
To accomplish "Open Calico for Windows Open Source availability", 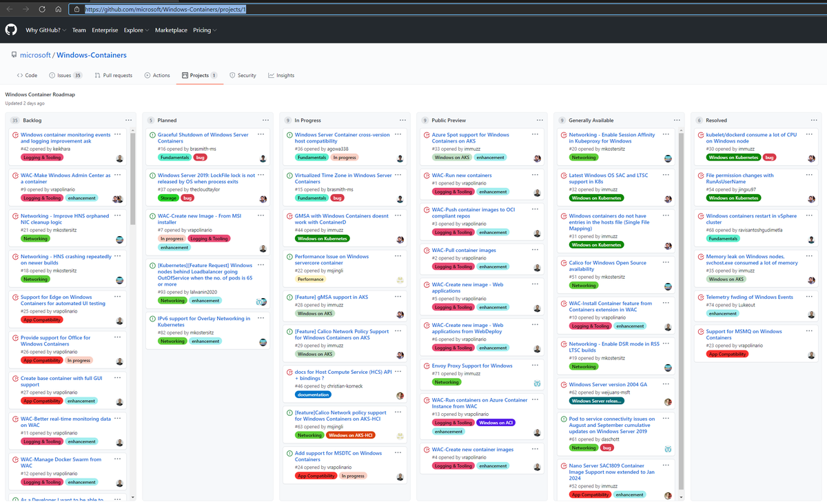I will [608, 266].
